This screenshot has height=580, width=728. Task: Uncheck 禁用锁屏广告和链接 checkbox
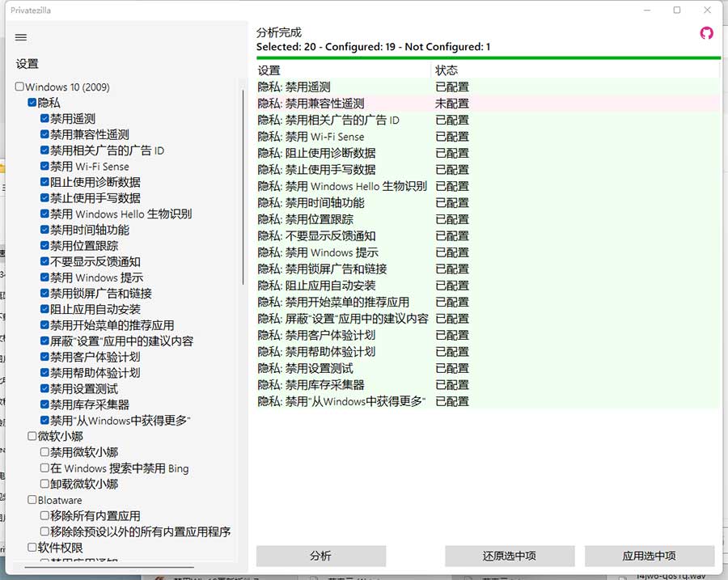(x=44, y=293)
